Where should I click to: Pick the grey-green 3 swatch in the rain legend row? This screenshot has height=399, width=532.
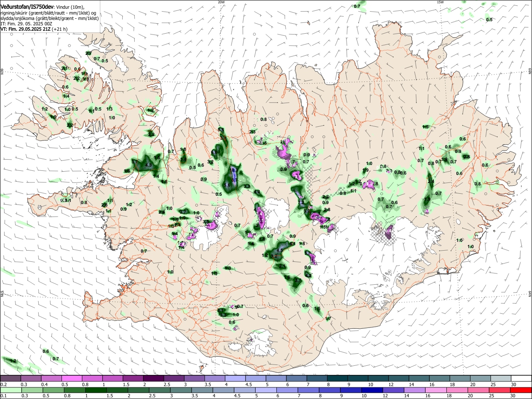coord(181,390)
